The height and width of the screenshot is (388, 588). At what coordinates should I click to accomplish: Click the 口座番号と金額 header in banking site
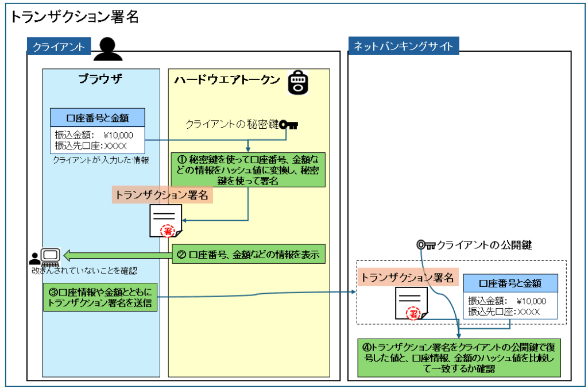(x=510, y=283)
